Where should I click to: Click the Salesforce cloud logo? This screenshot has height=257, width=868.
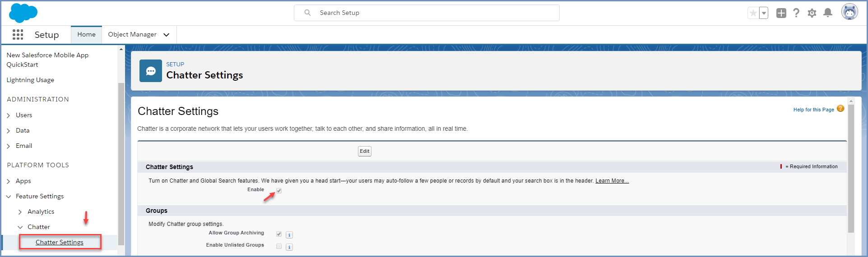click(23, 13)
